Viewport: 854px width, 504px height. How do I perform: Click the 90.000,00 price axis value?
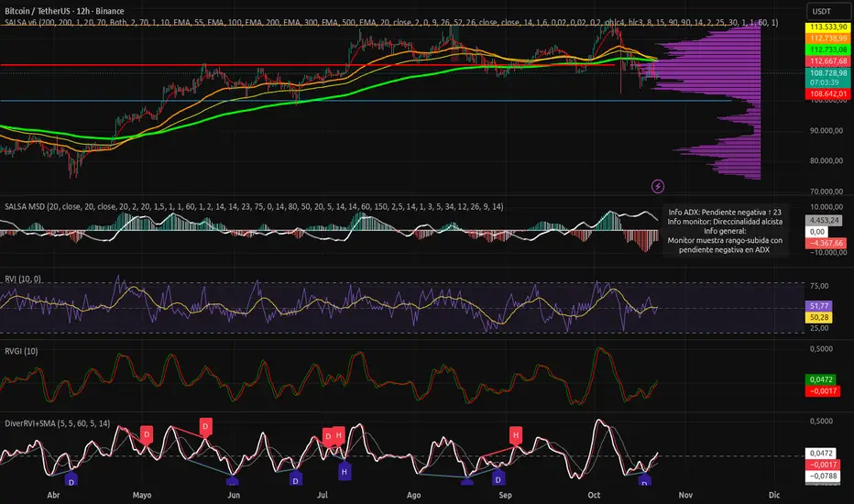click(x=827, y=131)
